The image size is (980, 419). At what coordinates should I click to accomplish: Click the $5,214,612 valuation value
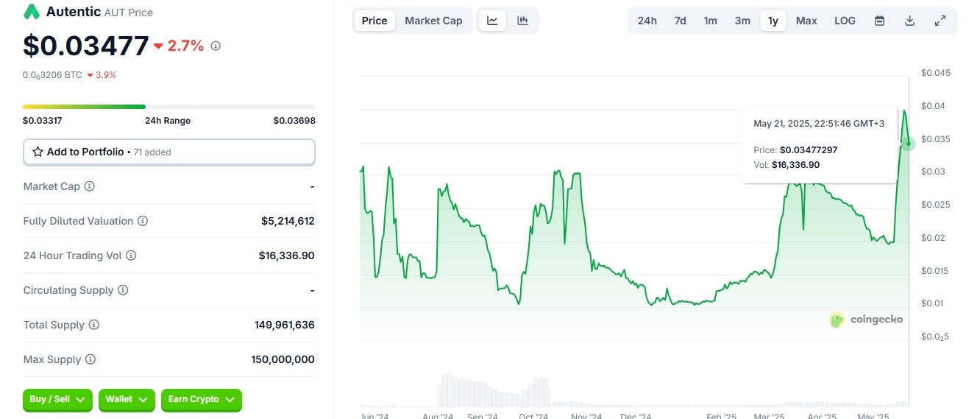288,221
